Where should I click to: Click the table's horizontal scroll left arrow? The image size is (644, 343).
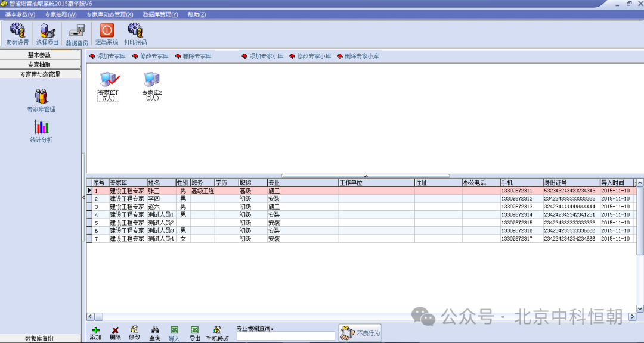91,317
